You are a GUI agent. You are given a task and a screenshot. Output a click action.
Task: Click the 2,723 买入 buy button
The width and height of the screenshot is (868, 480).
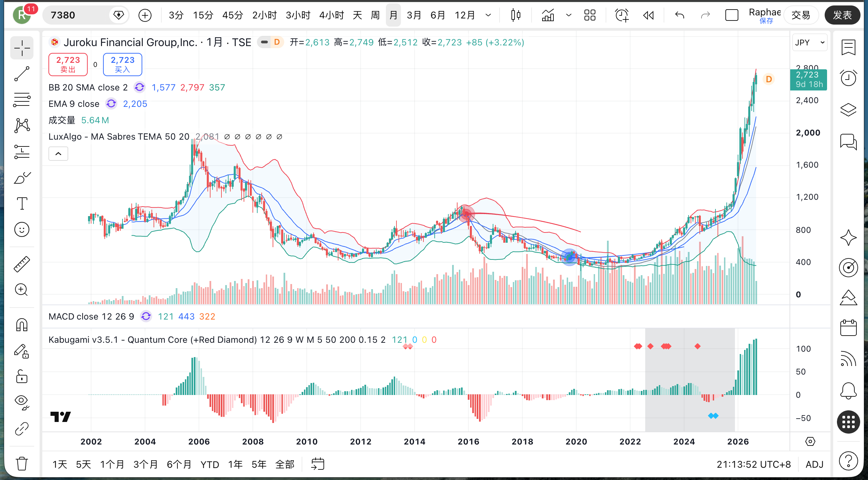[122, 64]
